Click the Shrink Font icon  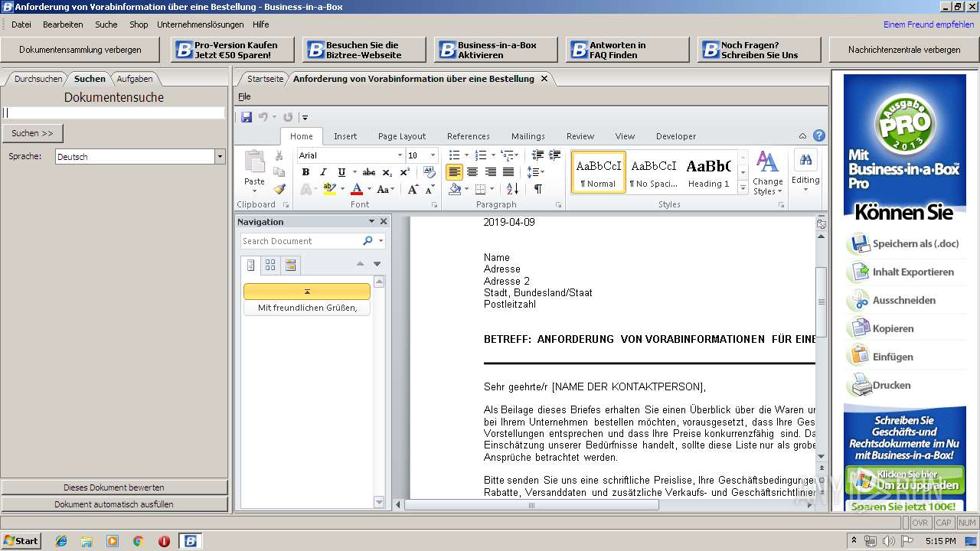point(431,189)
